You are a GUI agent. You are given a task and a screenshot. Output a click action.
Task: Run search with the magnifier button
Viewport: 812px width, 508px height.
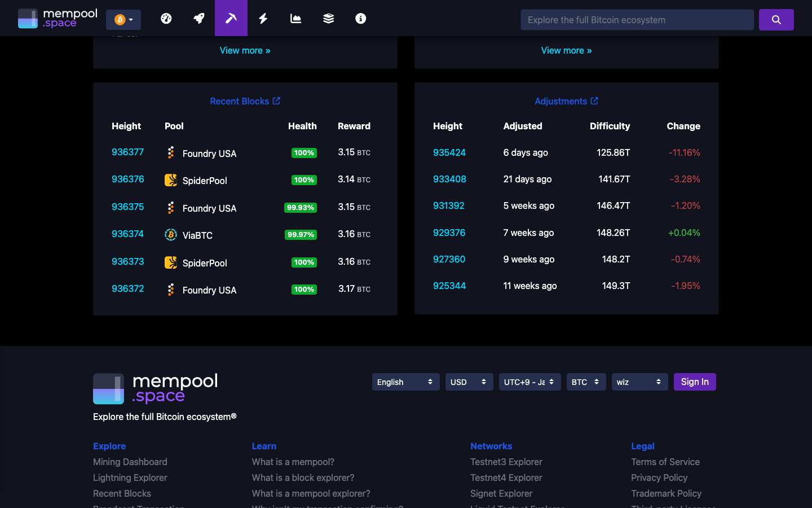pyautogui.click(x=776, y=19)
